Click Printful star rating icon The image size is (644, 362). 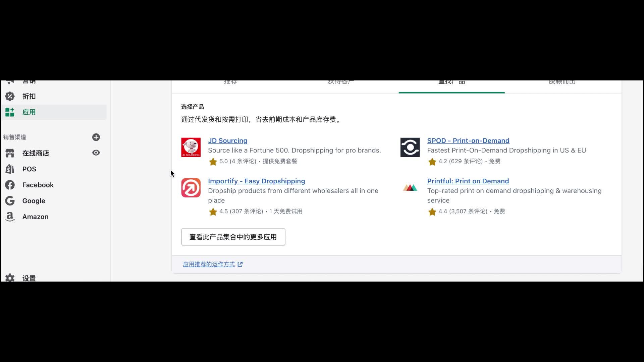pyautogui.click(x=432, y=212)
